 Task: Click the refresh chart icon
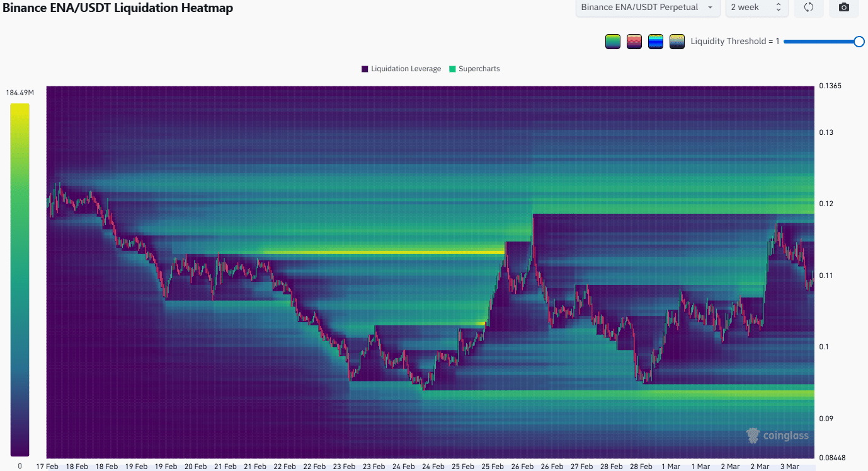coord(808,8)
